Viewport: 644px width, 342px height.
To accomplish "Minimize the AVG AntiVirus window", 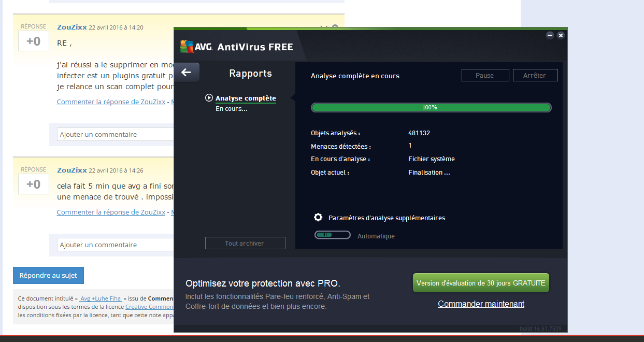I will [550, 35].
